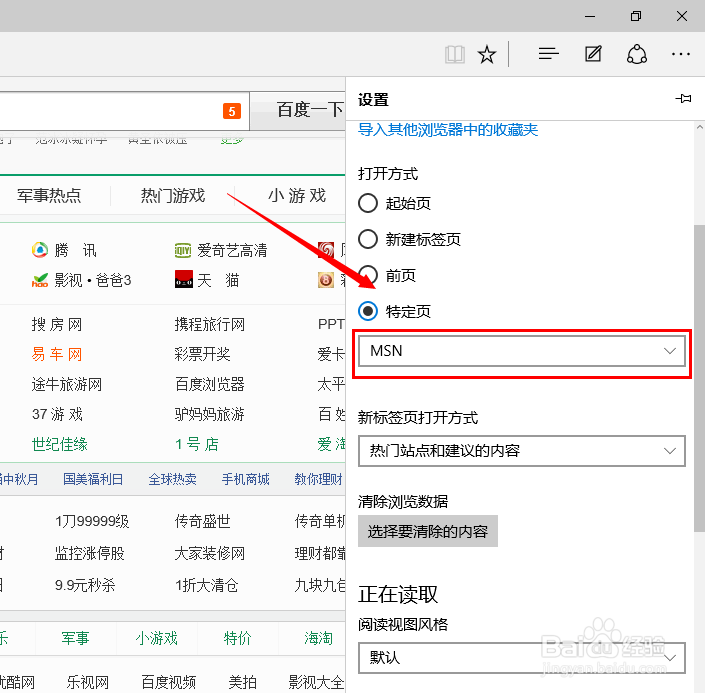705x693 pixels.
Task: Open the green 小游戏 category tab
Action: [x=156, y=638]
